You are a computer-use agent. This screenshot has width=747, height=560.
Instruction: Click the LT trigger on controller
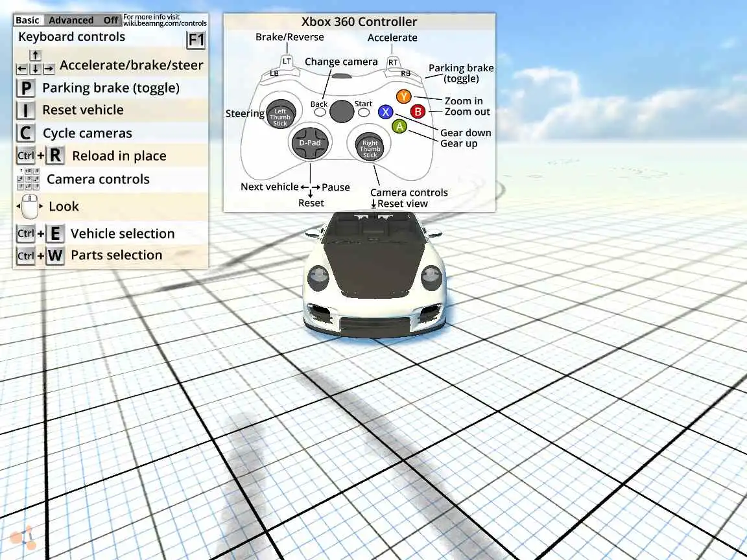(287, 62)
